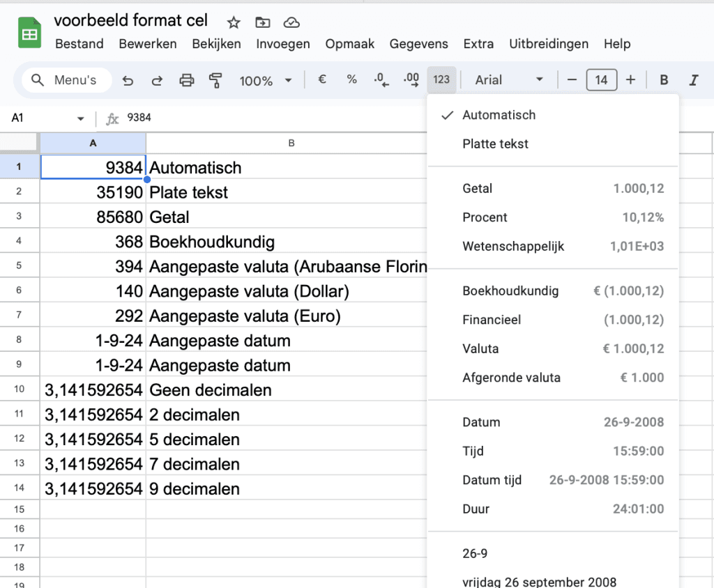Select cell A10 containing 3,141592654
The image size is (714, 588).
point(93,390)
